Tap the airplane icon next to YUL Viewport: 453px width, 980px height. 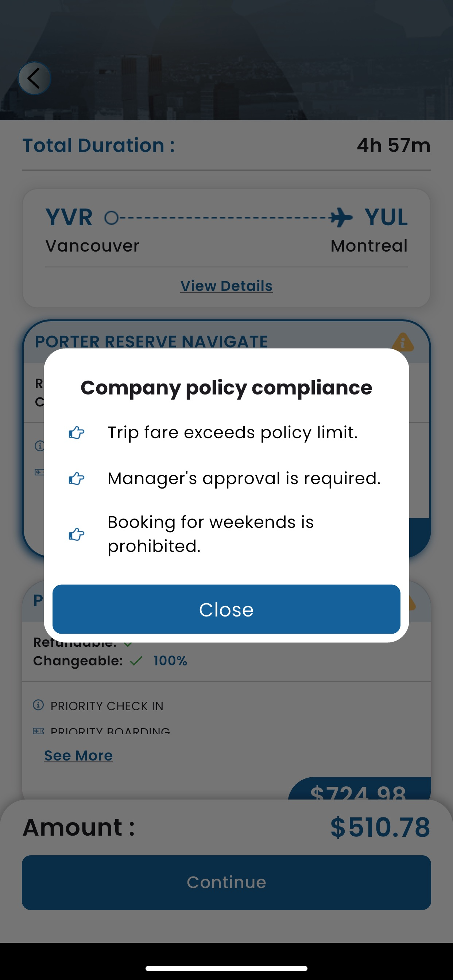[341, 218]
